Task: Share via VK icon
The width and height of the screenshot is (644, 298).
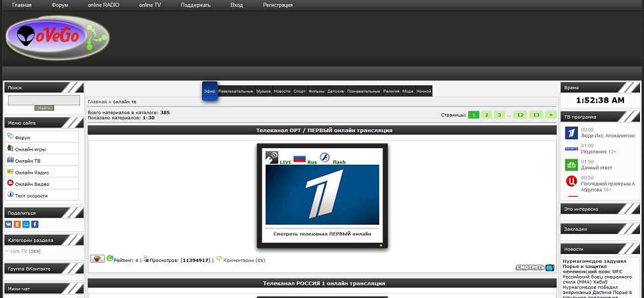Action: (8, 224)
